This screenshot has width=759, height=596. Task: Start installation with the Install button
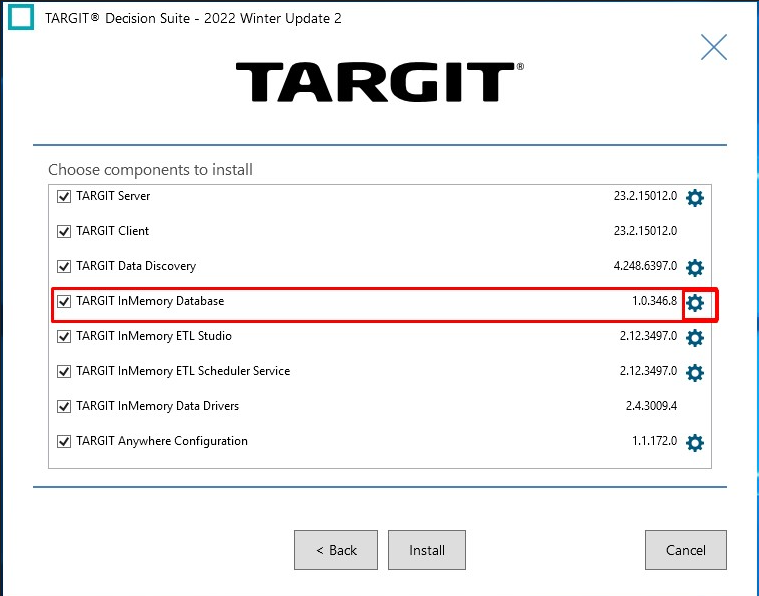pos(427,550)
